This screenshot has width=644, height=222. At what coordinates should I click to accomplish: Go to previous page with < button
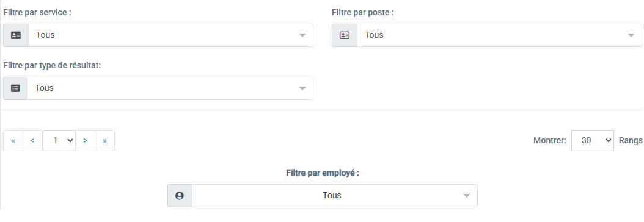point(33,140)
